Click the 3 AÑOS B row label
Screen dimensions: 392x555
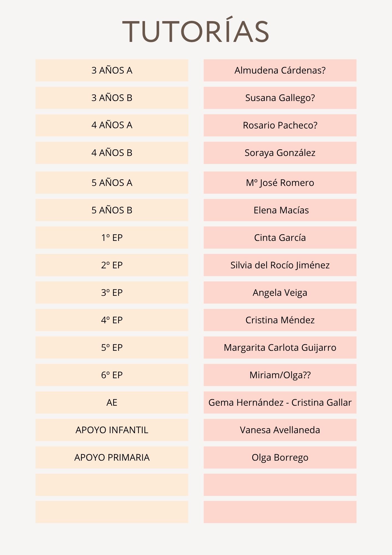click(112, 98)
